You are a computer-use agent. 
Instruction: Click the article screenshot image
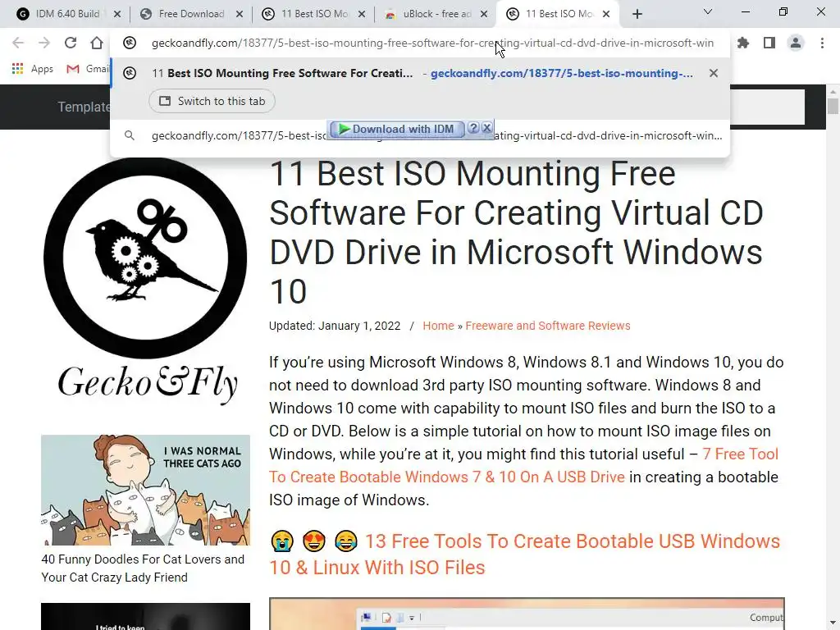coord(527,614)
